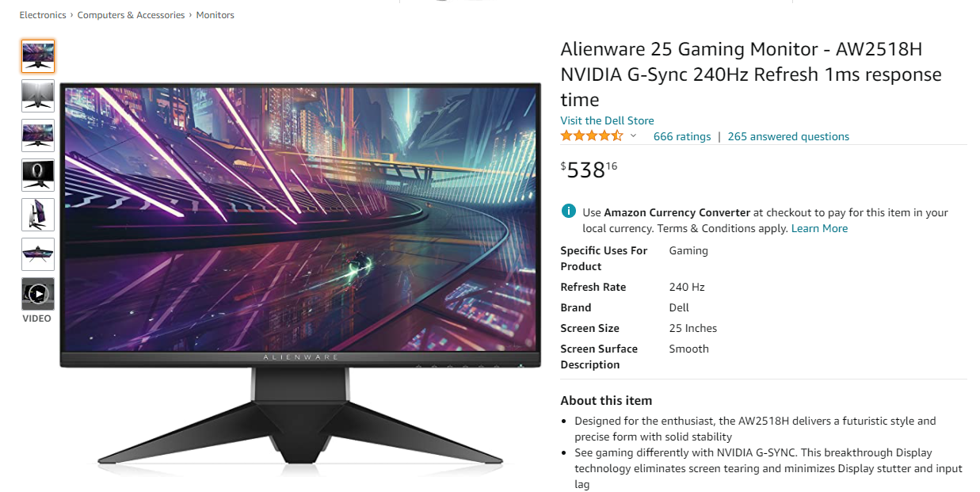Select the third product image thumbnail
Viewport: 980px width, 492px height.
point(38,135)
